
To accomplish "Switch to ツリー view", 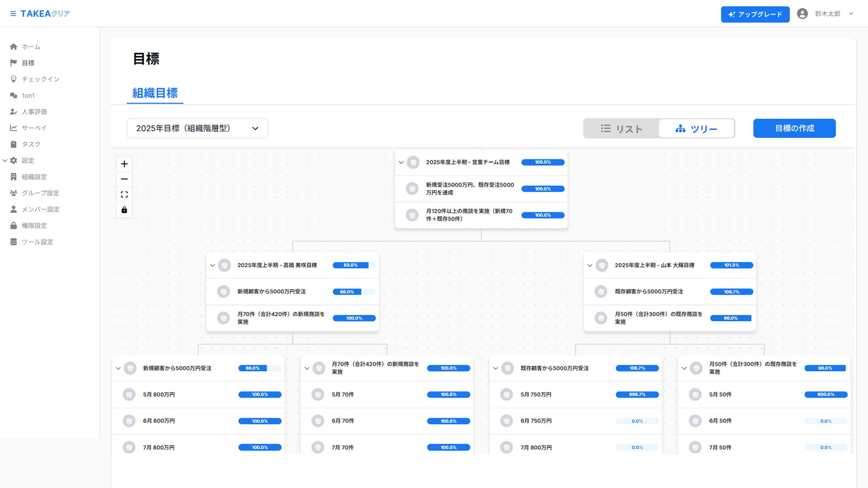I will 696,129.
